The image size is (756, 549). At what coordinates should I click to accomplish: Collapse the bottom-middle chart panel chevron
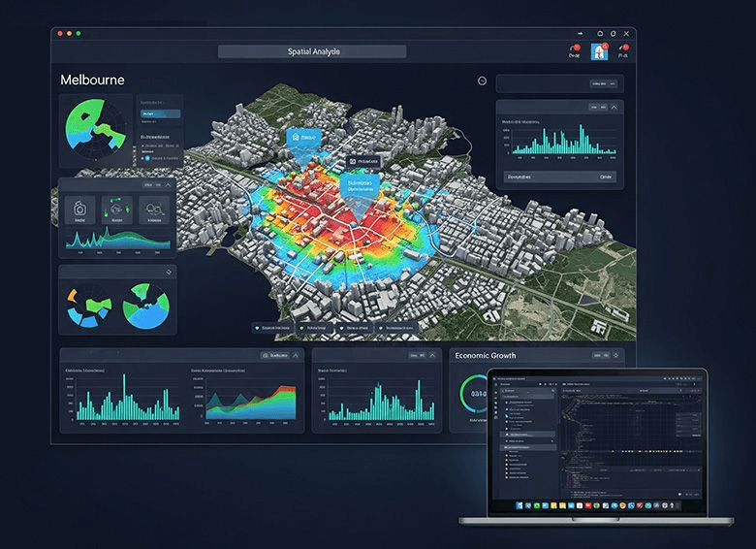(x=432, y=356)
